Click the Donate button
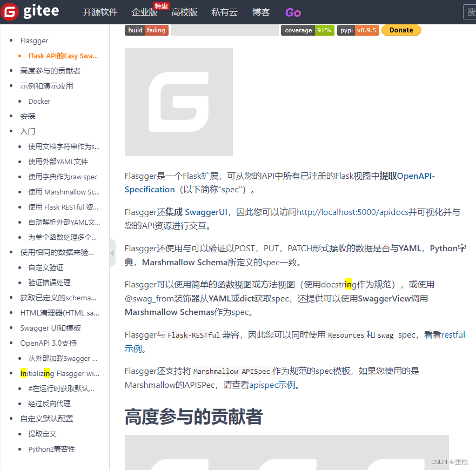 point(401,30)
